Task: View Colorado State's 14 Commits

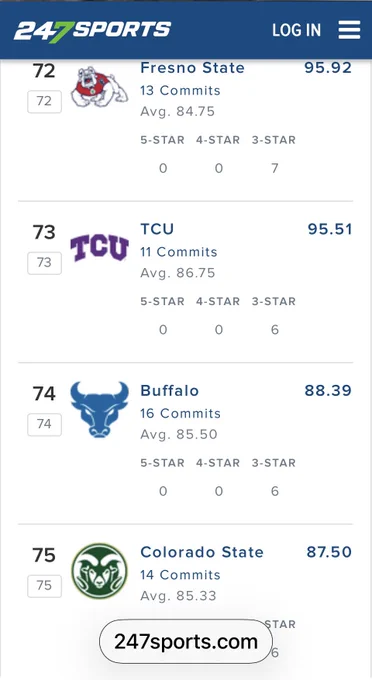Action: click(180, 575)
